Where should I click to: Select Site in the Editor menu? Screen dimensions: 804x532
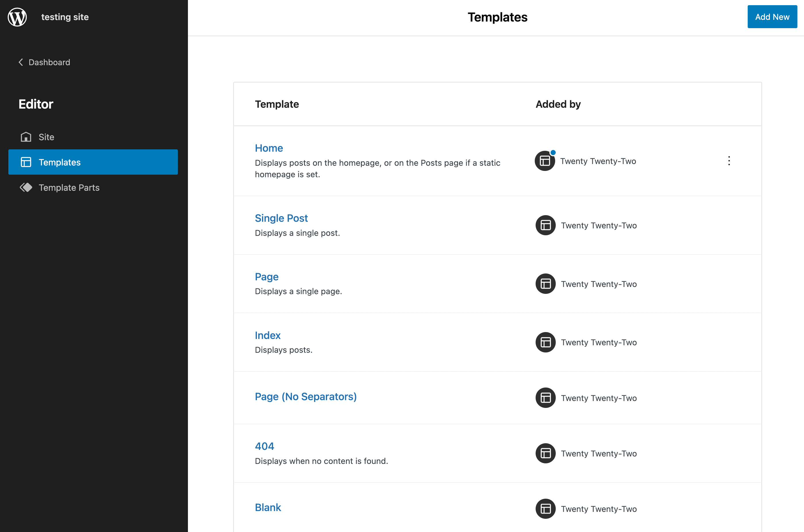click(x=47, y=137)
